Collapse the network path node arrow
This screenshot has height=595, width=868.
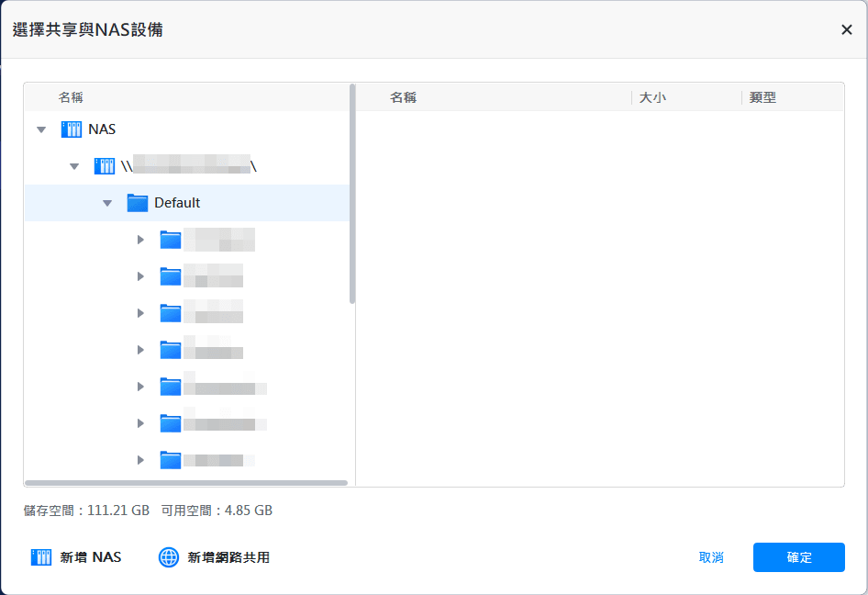[x=74, y=166]
